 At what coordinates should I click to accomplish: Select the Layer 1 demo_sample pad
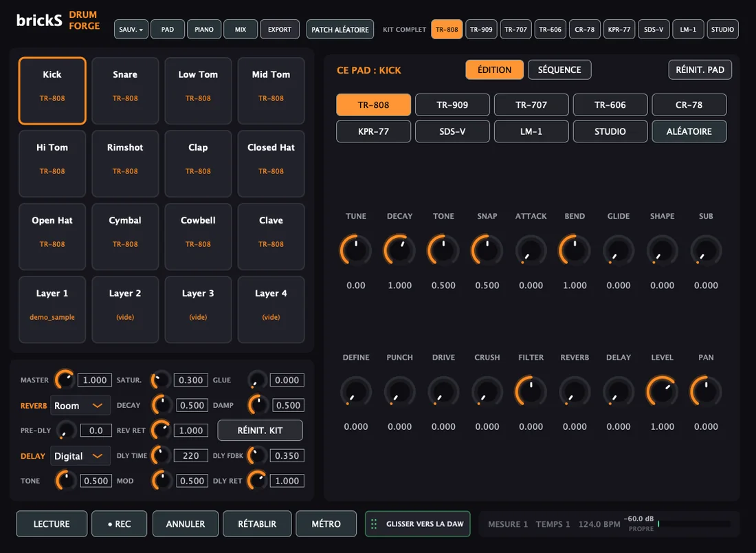pos(52,310)
